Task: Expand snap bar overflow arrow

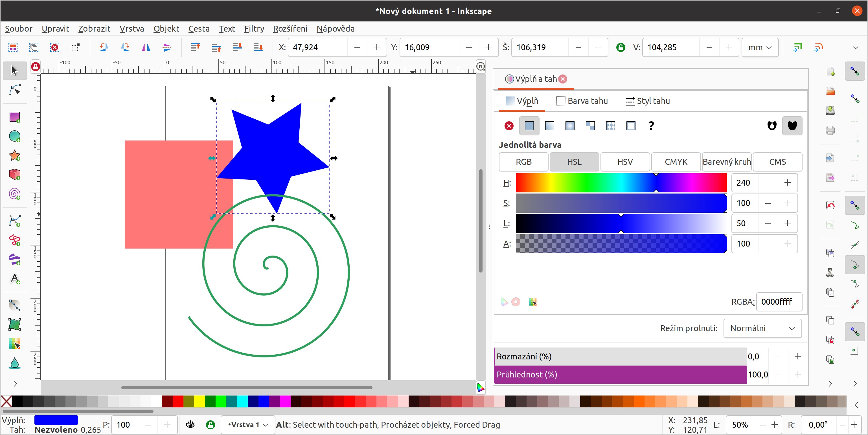Action: (855, 383)
